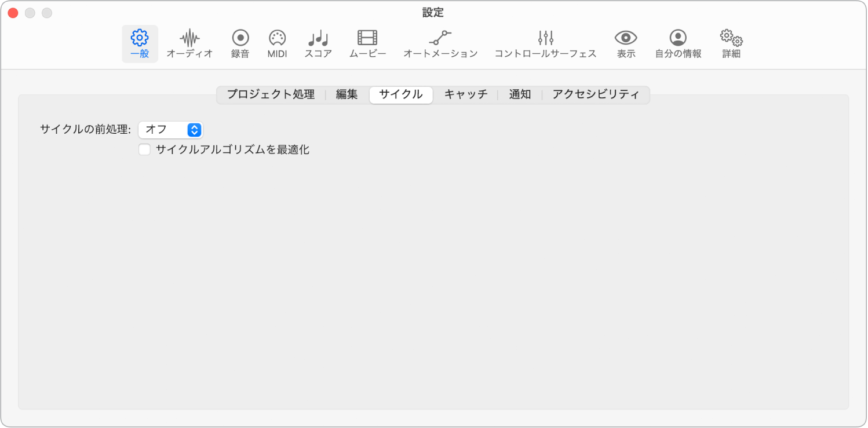Viewport: 868px width, 428px height.
Task: Open the 一般 (General) settings pane
Action: click(140, 44)
